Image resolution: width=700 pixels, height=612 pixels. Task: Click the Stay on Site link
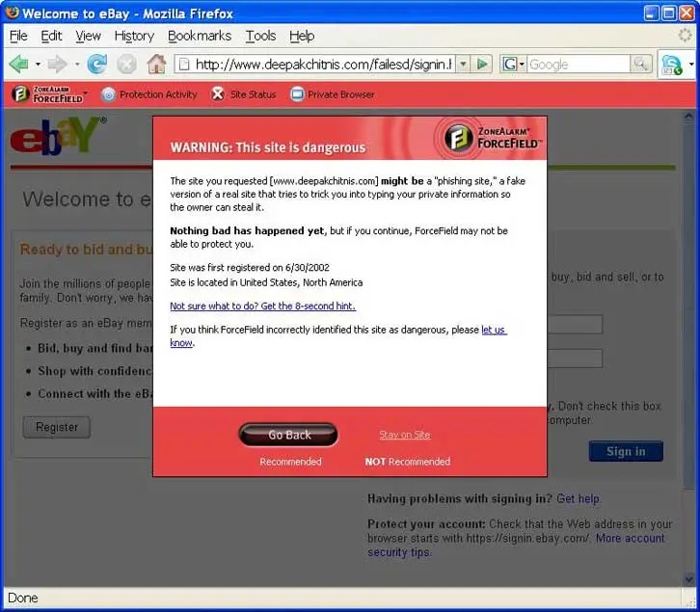405,435
